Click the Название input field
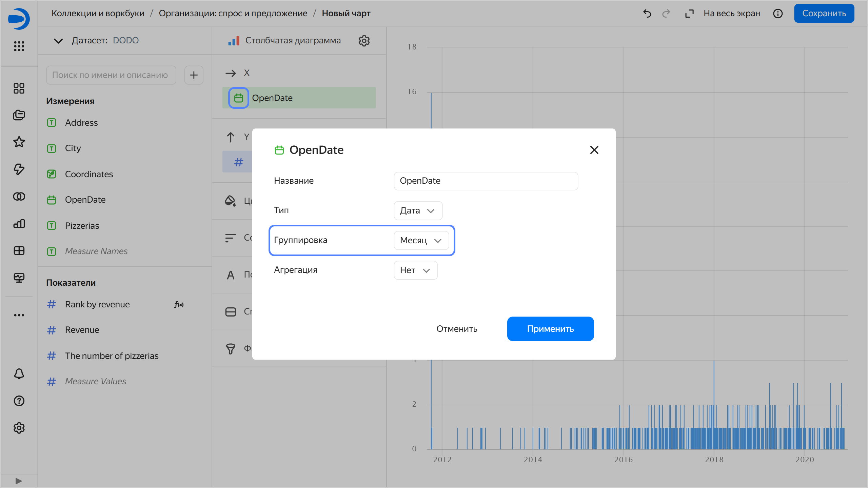Viewport: 868px width, 488px height. point(486,181)
